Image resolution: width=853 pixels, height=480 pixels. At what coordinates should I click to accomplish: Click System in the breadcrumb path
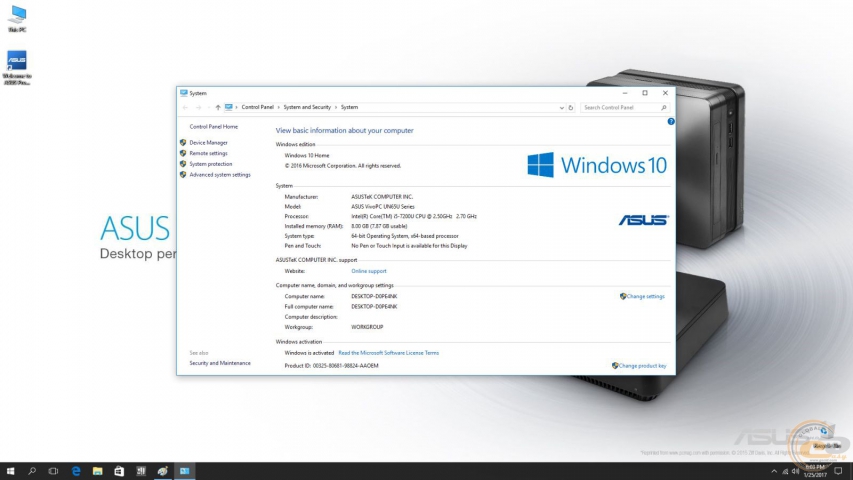[x=349, y=107]
